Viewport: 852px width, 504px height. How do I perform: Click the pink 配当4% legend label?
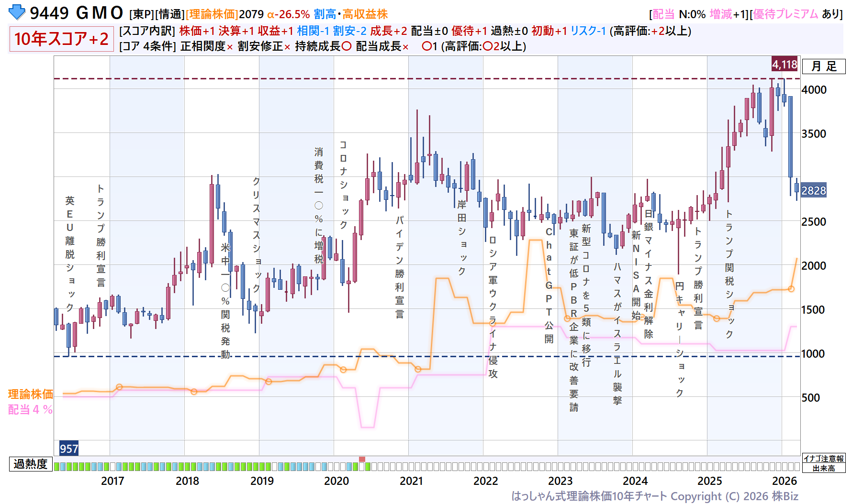[31, 409]
